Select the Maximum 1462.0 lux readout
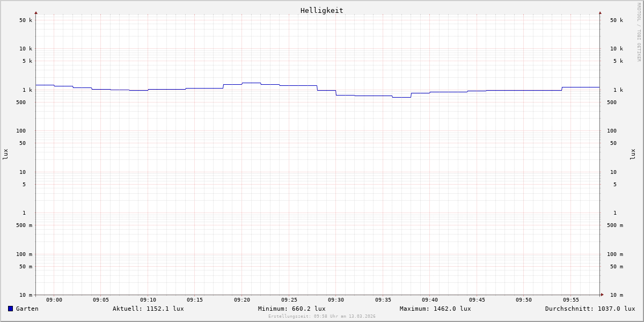 pyautogui.click(x=435, y=309)
